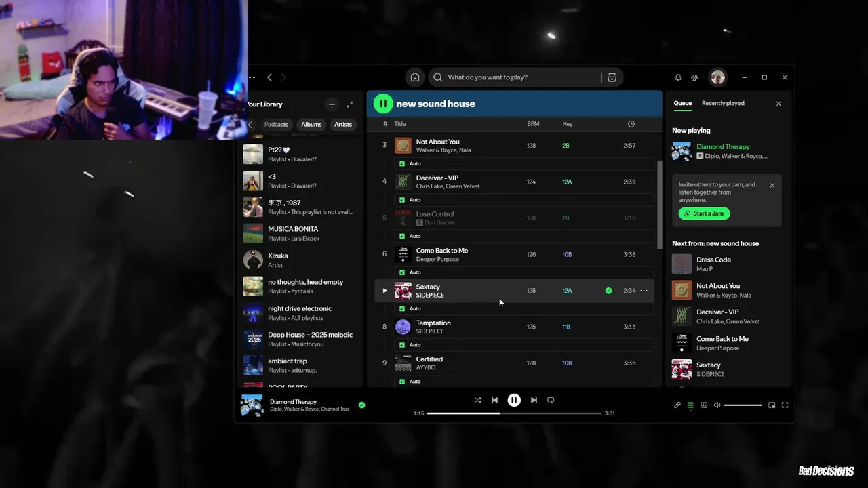Sort by the BPM column header
This screenshot has height=488, width=868.
point(533,124)
